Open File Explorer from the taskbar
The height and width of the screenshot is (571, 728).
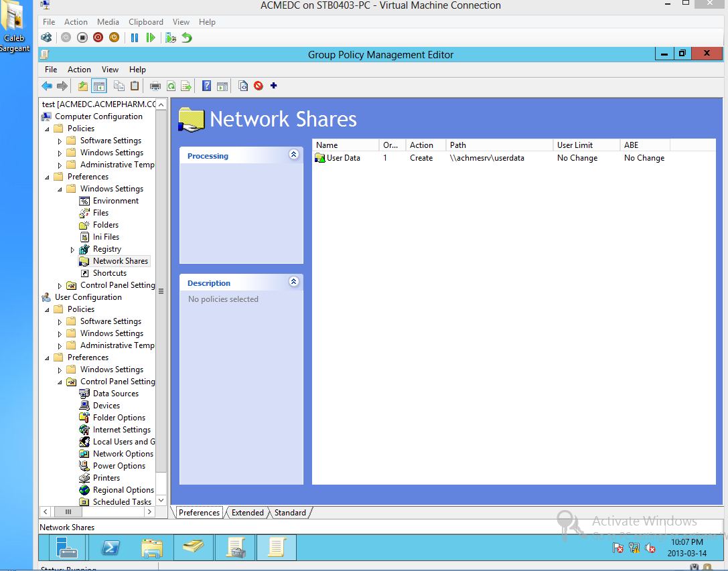click(151, 548)
